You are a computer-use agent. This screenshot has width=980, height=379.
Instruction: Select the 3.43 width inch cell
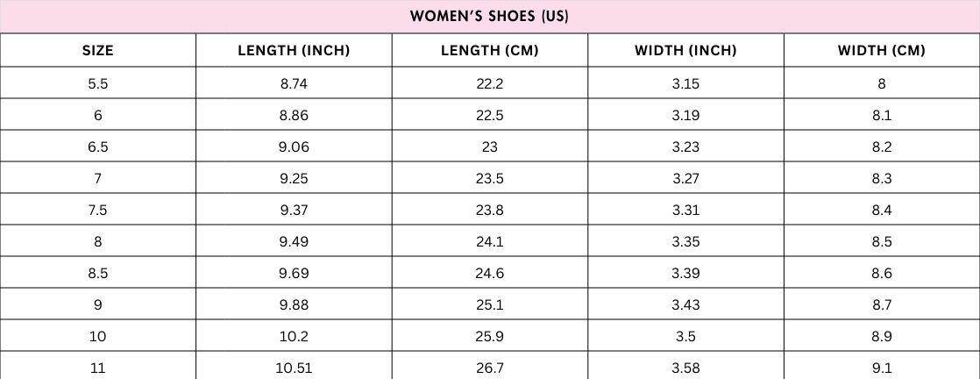click(x=685, y=305)
